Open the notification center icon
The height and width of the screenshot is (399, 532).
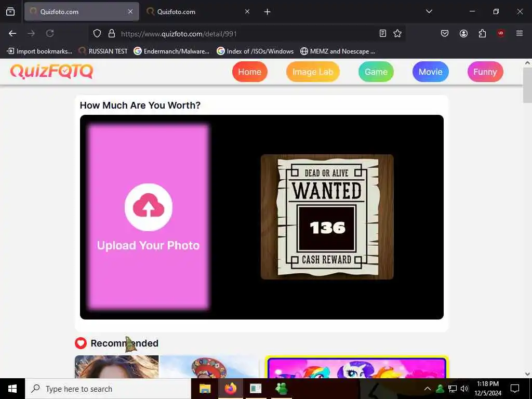pyautogui.click(x=515, y=389)
